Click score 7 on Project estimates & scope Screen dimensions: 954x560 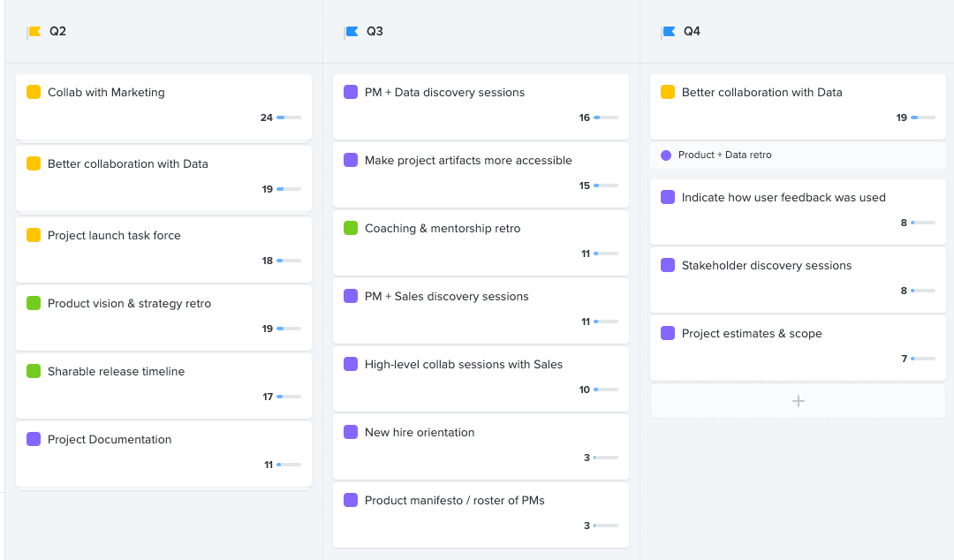(905, 359)
